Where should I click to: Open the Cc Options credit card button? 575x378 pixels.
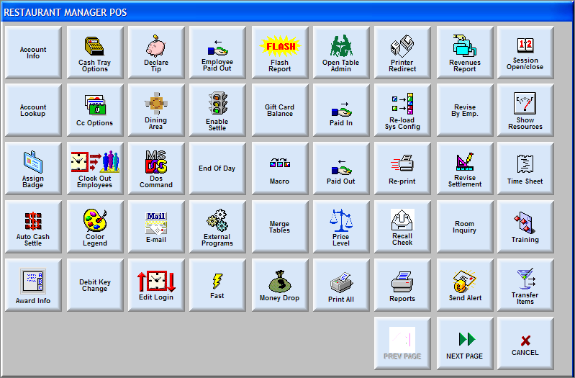click(x=95, y=110)
